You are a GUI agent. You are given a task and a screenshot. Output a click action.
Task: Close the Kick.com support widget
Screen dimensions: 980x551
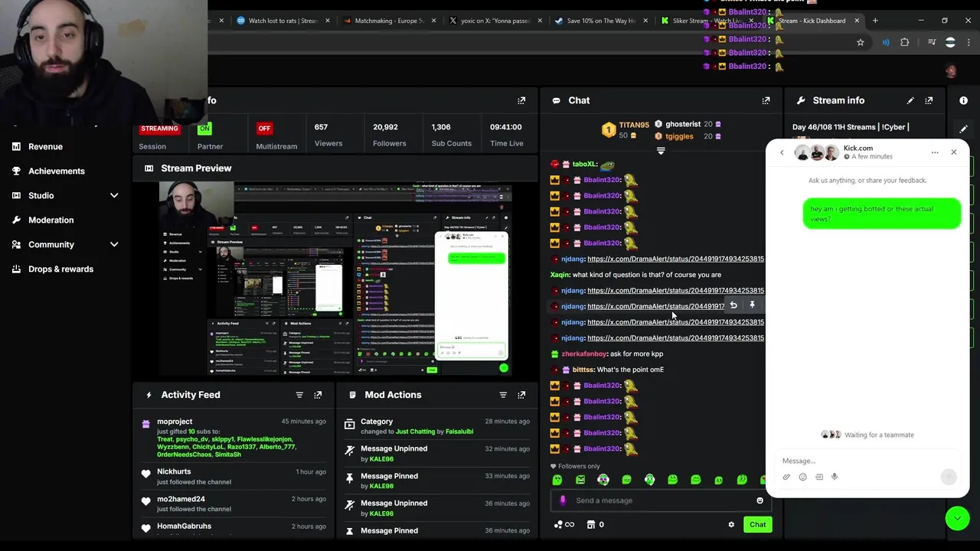954,152
